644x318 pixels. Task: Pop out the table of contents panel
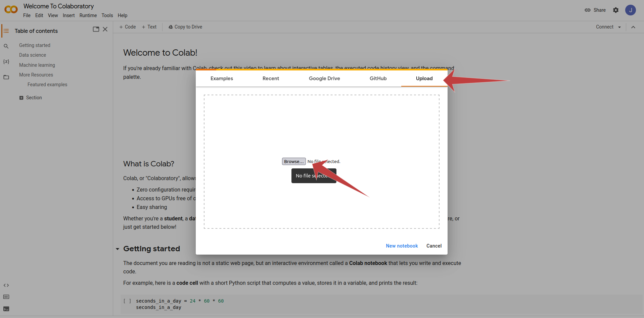(96, 29)
